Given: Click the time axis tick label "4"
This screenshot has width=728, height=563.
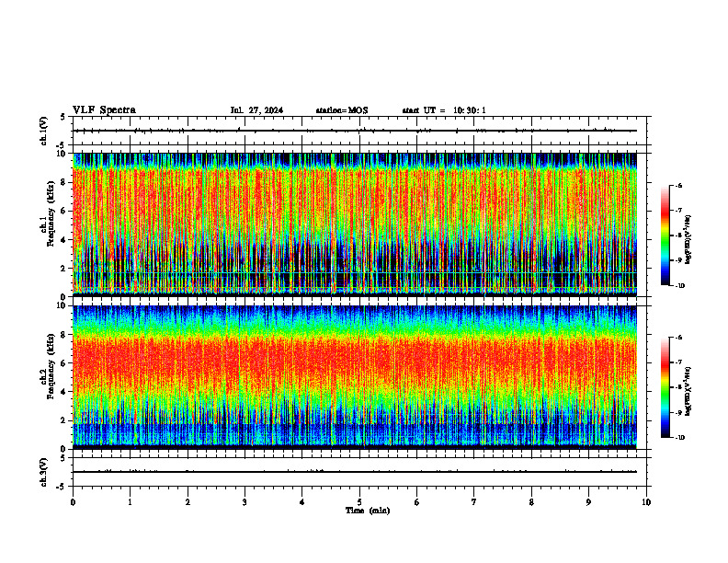Looking at the screenshot, I should click(x=302, y=502).
